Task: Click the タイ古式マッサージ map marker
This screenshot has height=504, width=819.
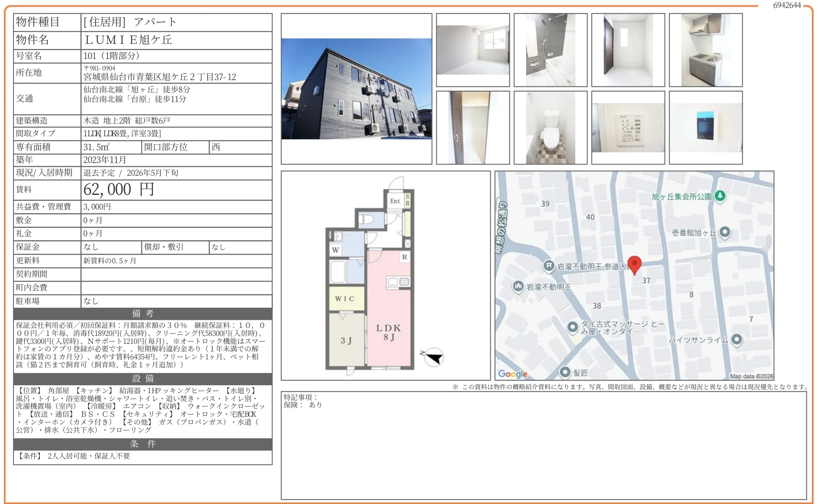Action: coord(572,327)
